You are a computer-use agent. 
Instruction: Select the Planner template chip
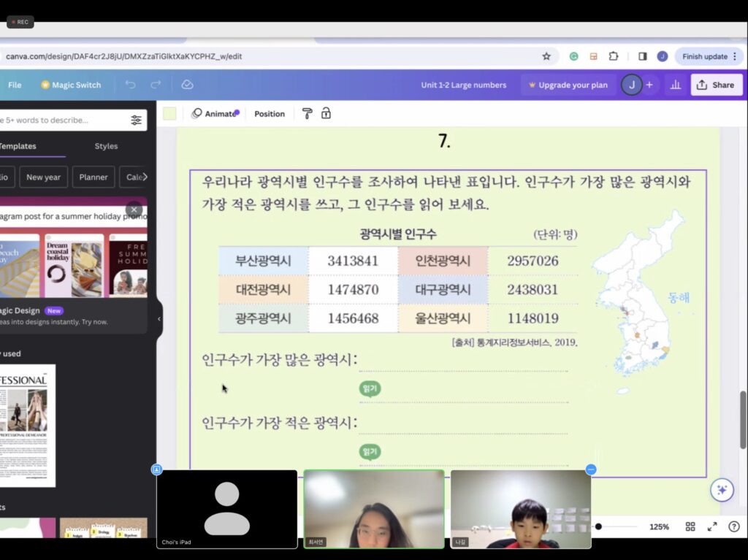coord(93,177)
